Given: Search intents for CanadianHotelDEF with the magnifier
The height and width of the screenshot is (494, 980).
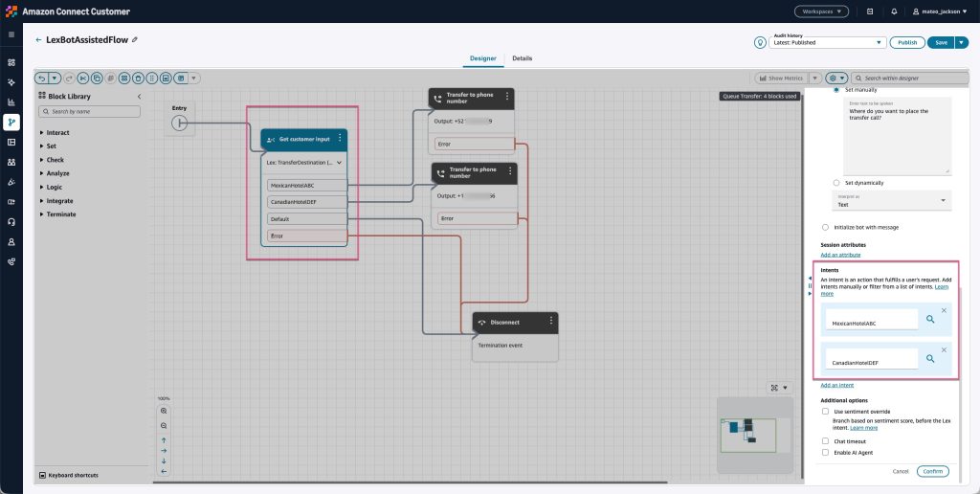Looking at the screenshot, I should point(930,358).
